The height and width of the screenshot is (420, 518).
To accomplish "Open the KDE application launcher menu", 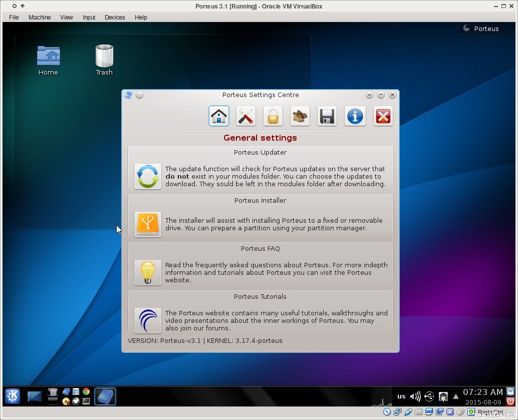I will pos(13,396).
